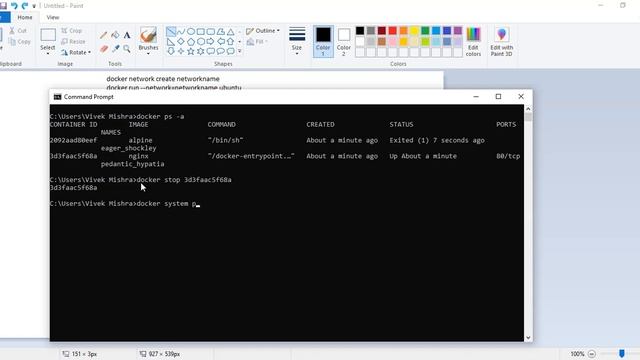Click the Crop button
The image size is (640, 360).
coord(72,31)
